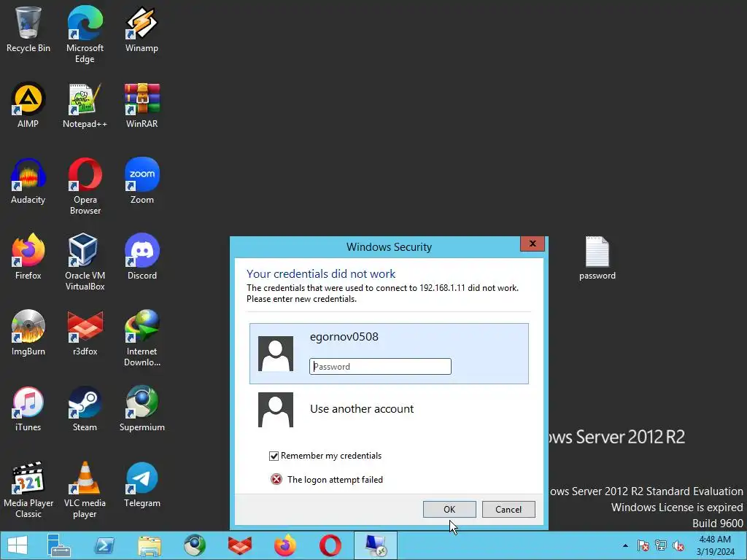Click the Supermium desktop shortcut
The height and width of the screenshot is (560, 747).
pos(142,408)
